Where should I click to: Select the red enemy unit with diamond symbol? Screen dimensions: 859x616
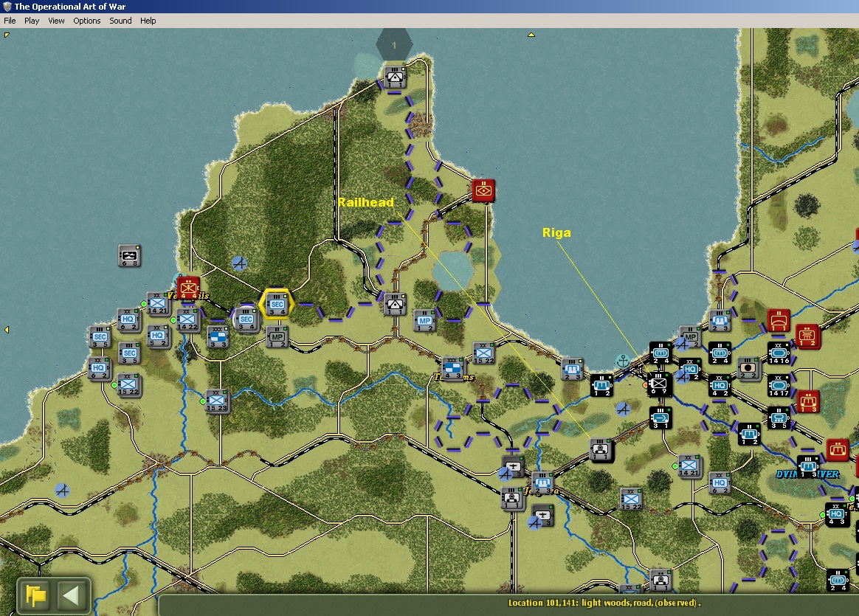483,190
